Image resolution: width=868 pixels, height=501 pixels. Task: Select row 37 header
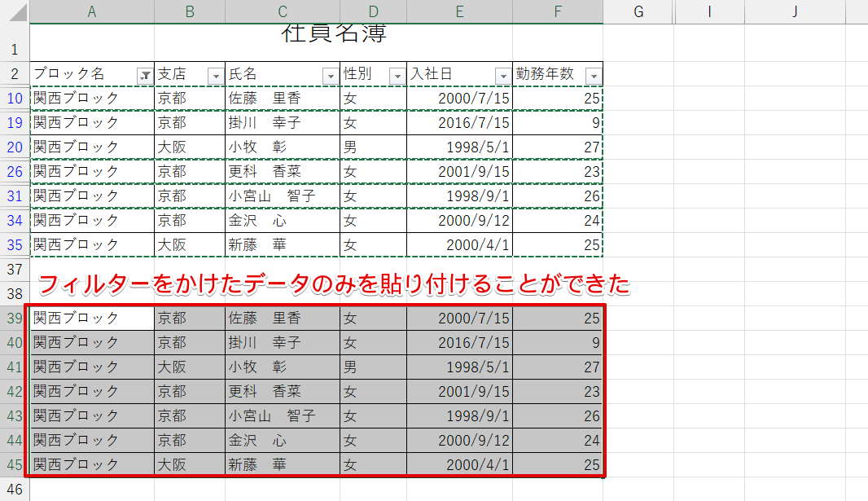pyautogui.click(x=15, y=269)
